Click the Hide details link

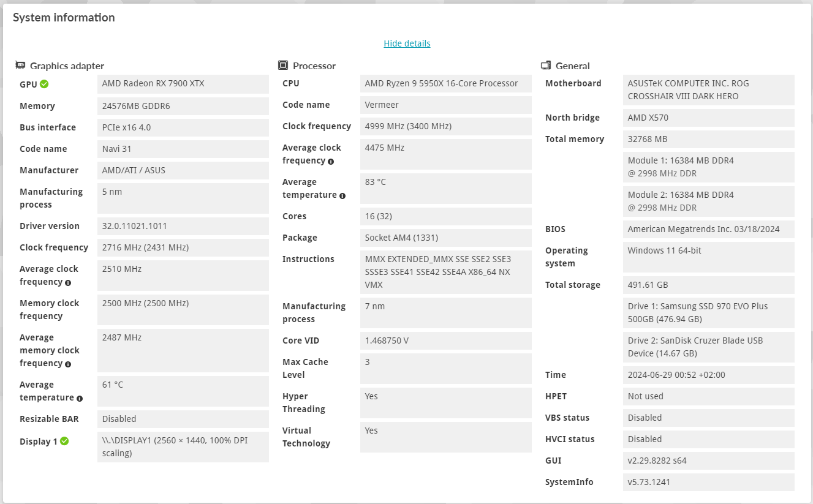[407, 43]
